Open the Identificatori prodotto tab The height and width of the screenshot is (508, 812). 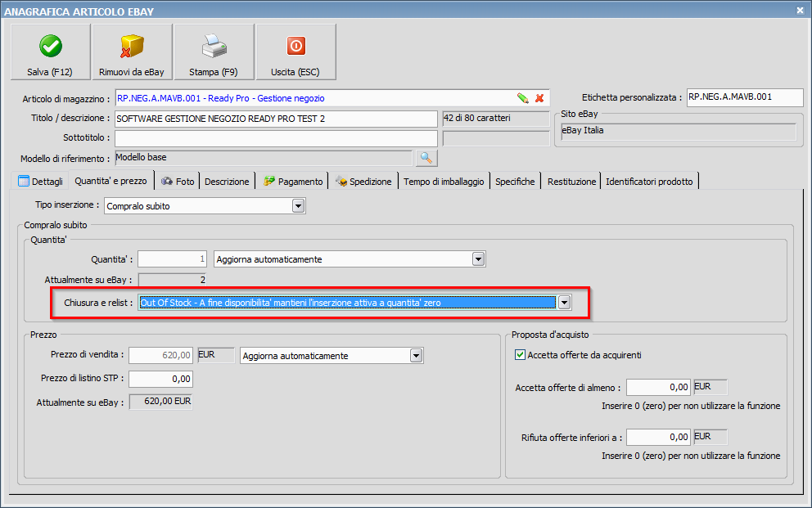coord(649,181)
